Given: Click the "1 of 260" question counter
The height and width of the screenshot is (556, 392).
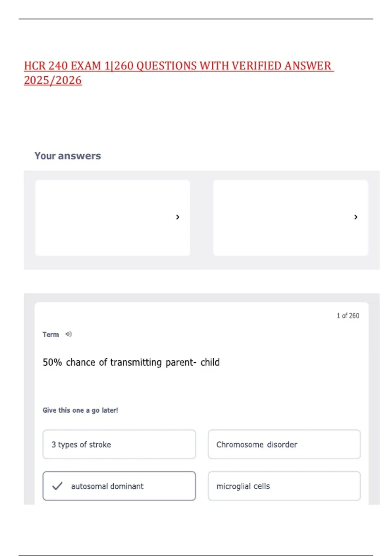Looking at the screenshot, I should [x=348, y=316].
